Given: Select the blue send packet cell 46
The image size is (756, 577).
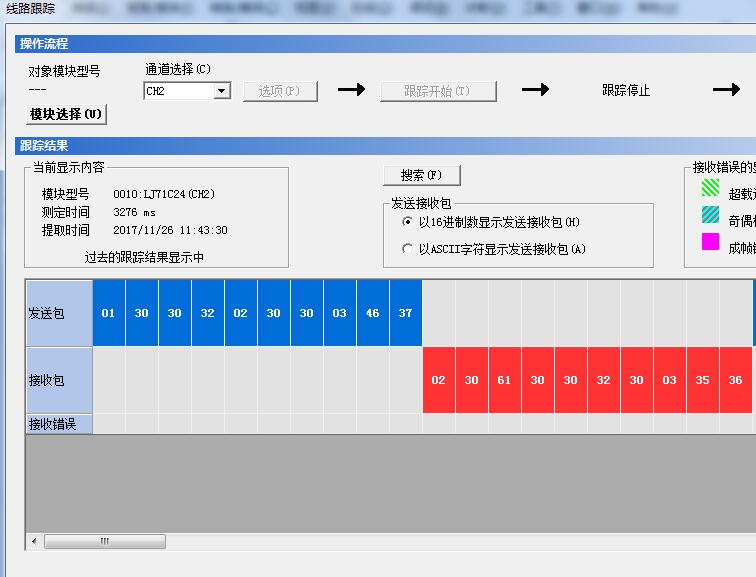Looking at the screenshot, I should tap(372, 313).
